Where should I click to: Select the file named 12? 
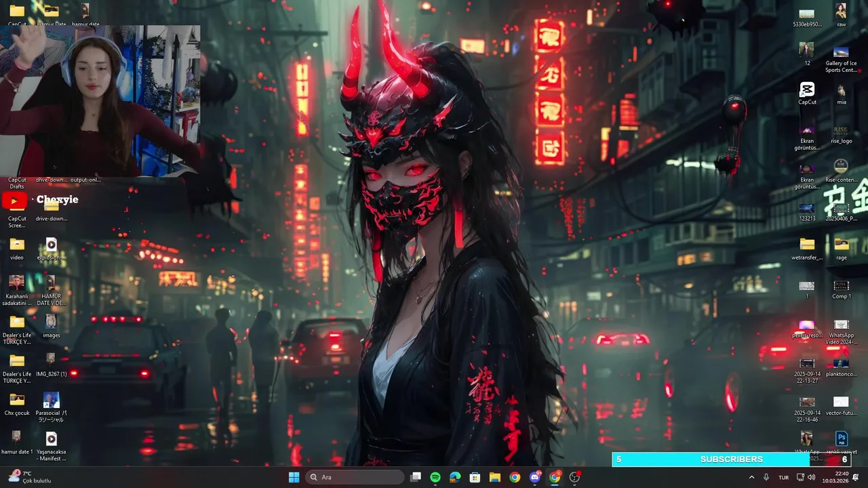pyautogui.click(x=807, y=54)
